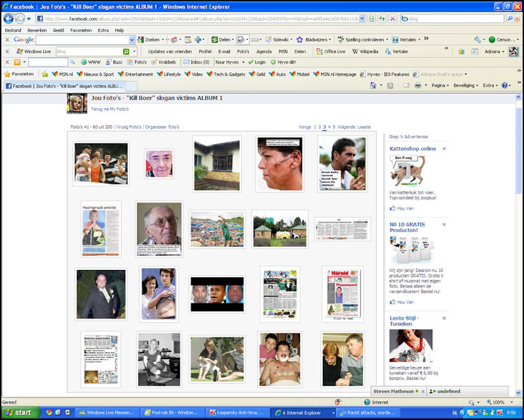Open the burned house photo thumbnail
Image resolution: width=524 pixels, height=420 pixels.
click(217, 164)
